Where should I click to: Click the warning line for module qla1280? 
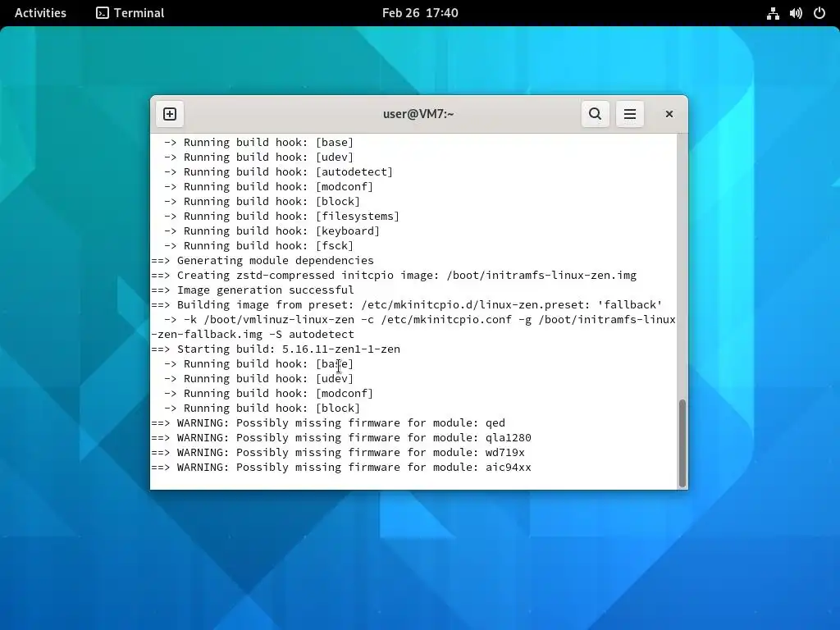point(341,438)
